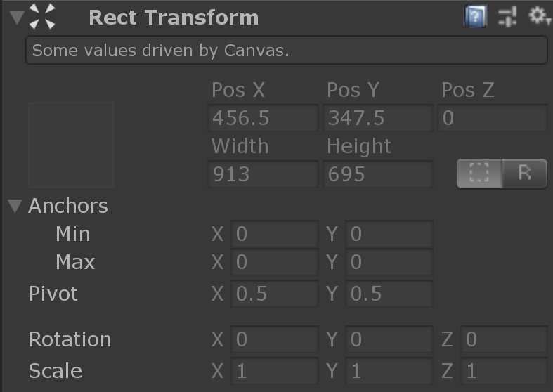Click the Scale Y value field
Image resolution: width=553 pixels, height=392 pixels.
point(389,371)
